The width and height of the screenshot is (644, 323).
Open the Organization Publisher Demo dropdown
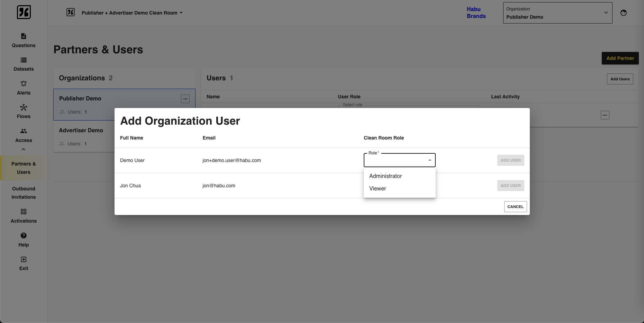tap(557, 13)
